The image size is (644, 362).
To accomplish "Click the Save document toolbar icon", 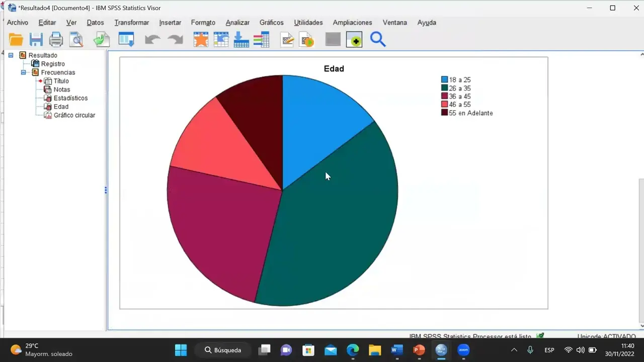I will tap(36, 39).
